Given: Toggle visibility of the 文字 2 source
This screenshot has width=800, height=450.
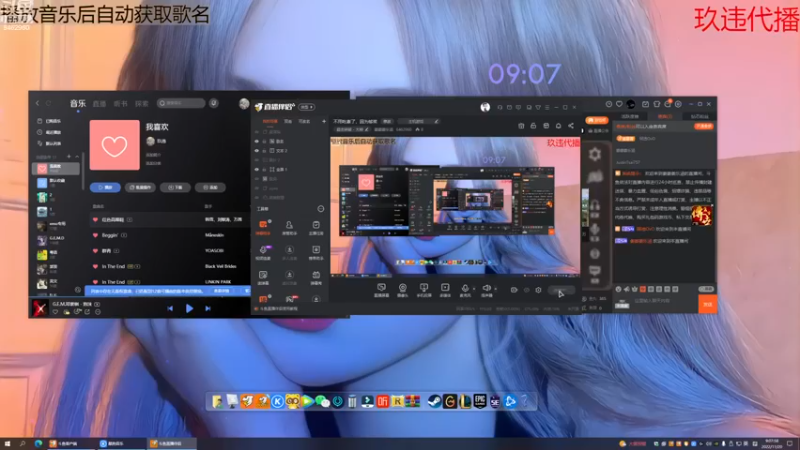Looking at the screenshot, I should click(257, 151).
